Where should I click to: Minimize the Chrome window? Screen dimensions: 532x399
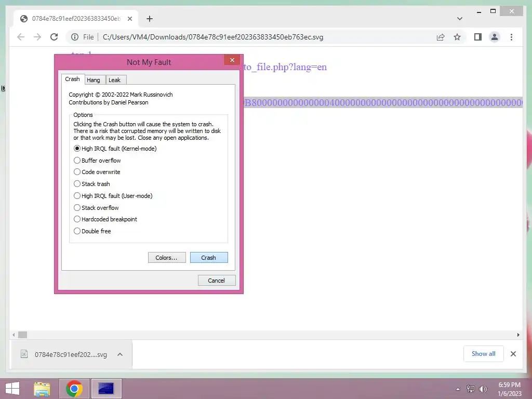point(479,11)
